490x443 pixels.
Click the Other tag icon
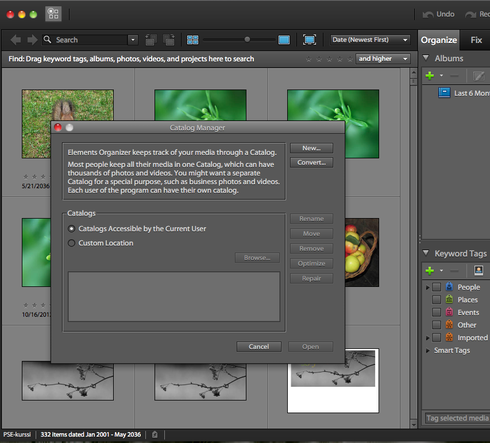[449, 325]
